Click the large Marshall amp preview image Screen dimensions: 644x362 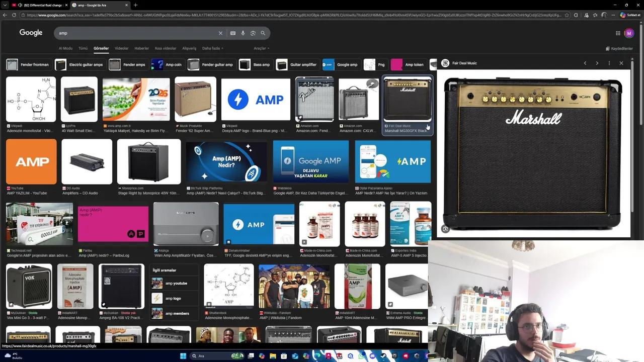tap(533, 153)
